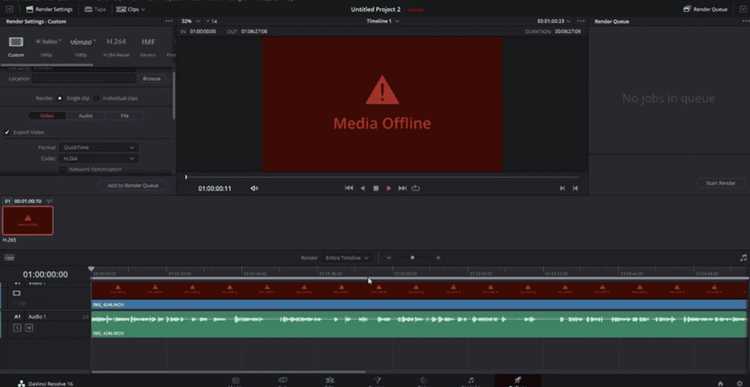Open the Format dropdown showing QuickTime
The height and width of the screenshot is (387, 750).
tap(99, 148)
